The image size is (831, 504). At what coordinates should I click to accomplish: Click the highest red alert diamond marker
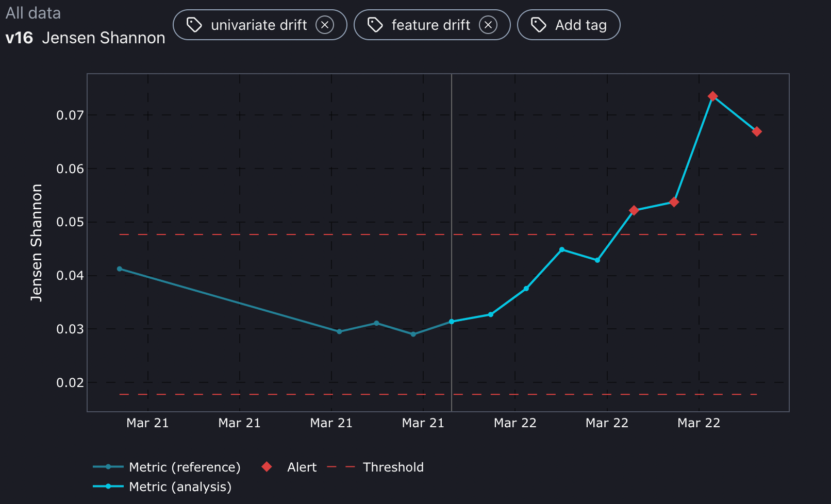(713, 96)
